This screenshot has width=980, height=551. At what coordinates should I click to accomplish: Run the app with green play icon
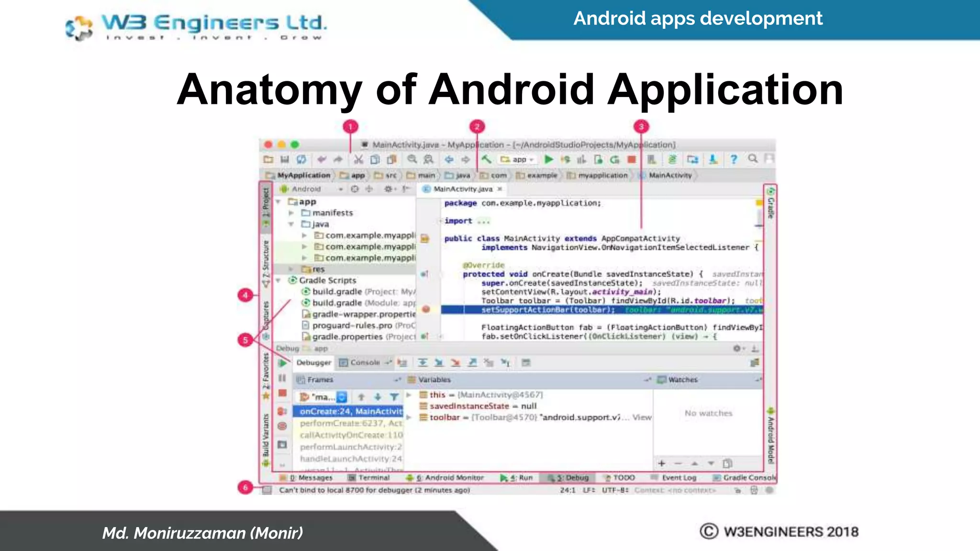click(549, 159)
